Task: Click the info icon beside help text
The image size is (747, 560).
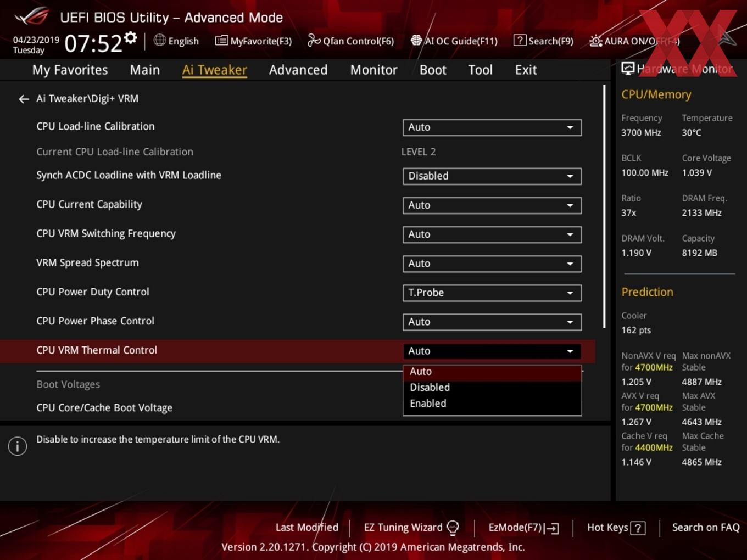Action: 18,446
